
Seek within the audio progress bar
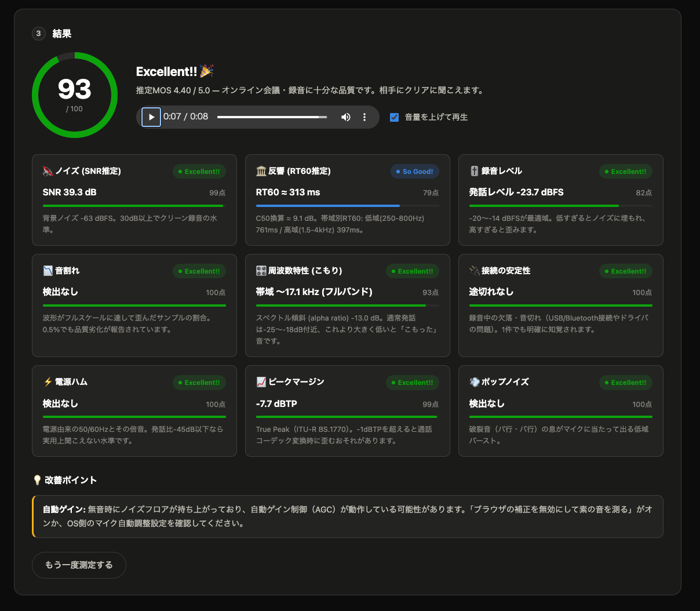tap(272, 117)
